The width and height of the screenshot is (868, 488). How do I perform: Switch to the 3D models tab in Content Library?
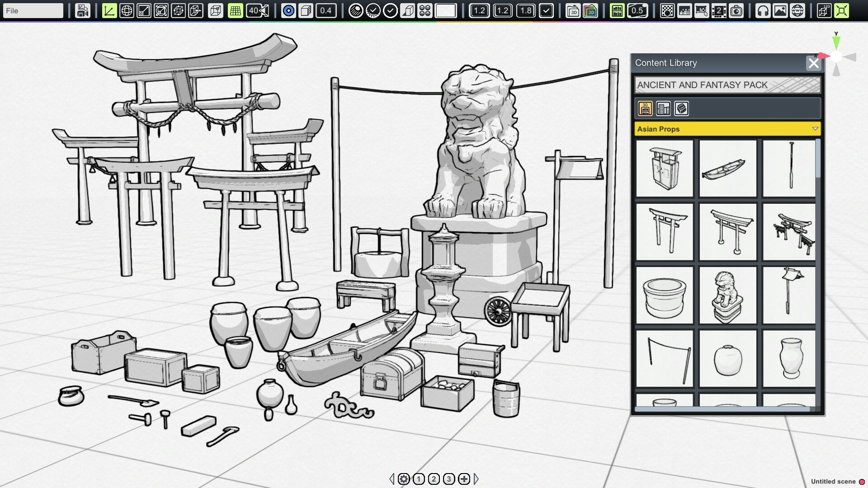[x=645, y=108]
